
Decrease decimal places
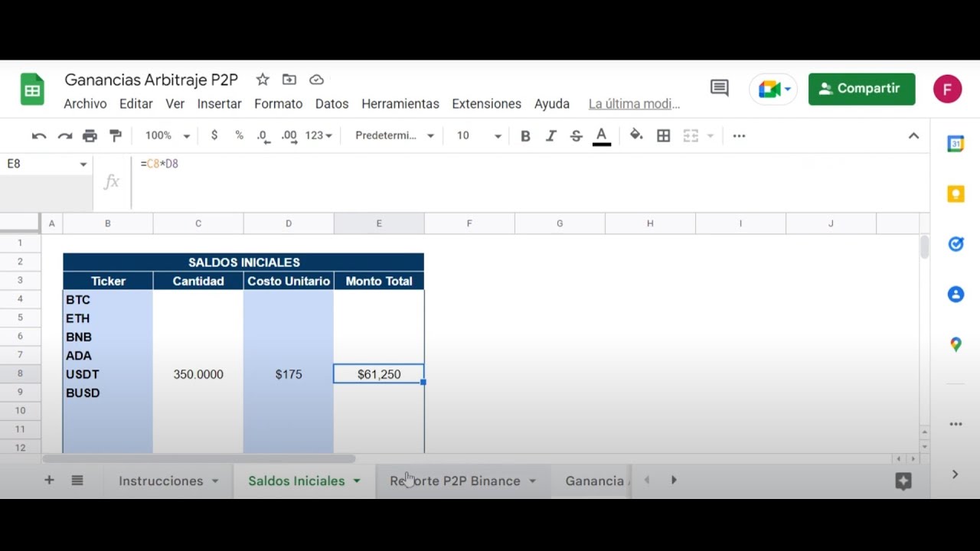[x=263, y=135]
